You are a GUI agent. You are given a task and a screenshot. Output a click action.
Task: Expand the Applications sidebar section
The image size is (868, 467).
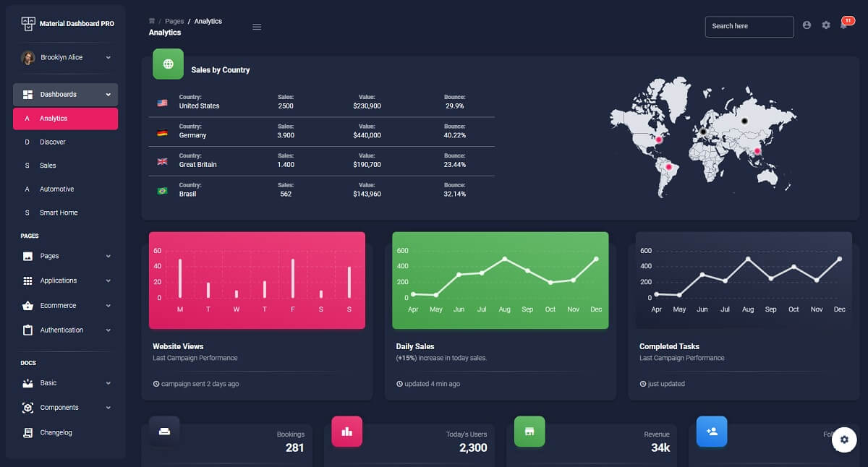64,280
